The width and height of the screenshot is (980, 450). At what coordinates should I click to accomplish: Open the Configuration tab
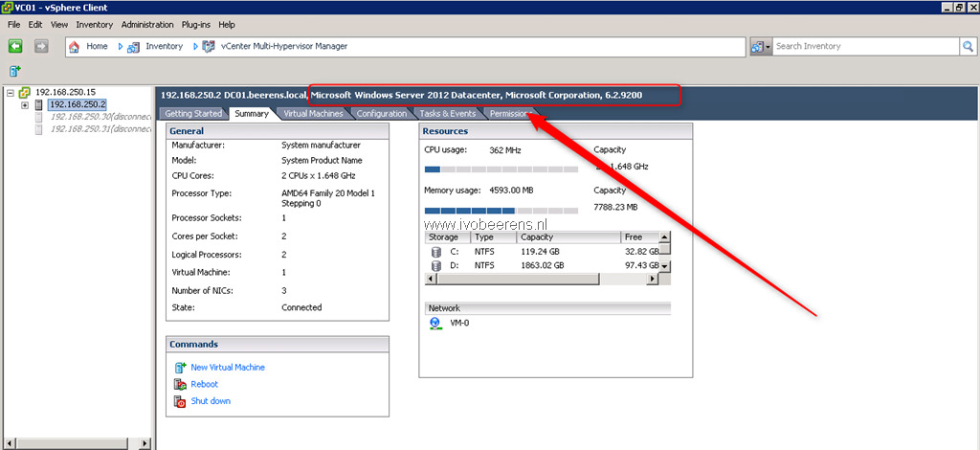coord(381,114)
